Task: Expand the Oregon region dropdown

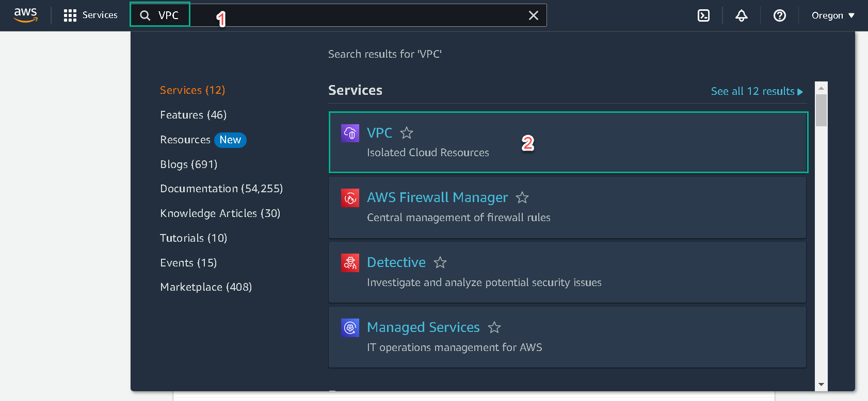Action: tap(833, 15)
